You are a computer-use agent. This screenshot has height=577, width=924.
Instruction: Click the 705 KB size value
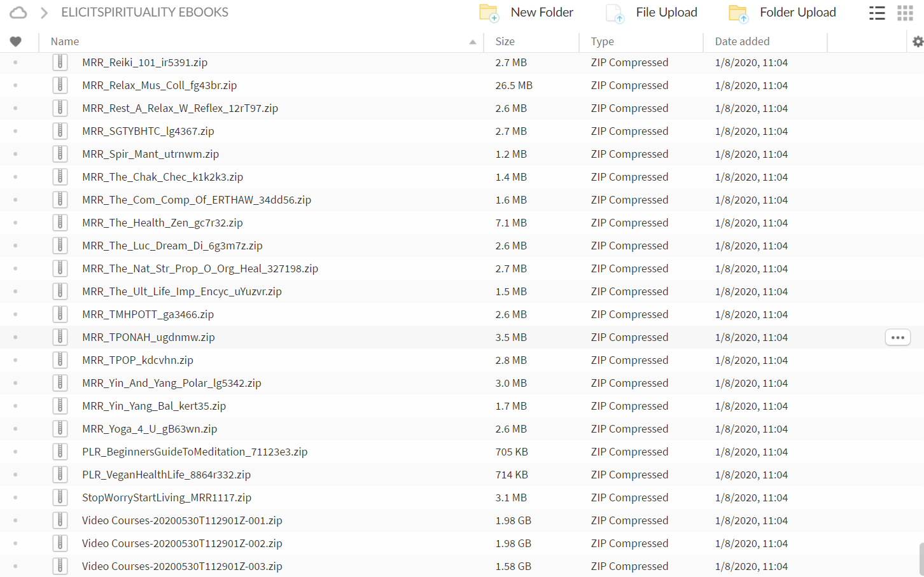512,452
